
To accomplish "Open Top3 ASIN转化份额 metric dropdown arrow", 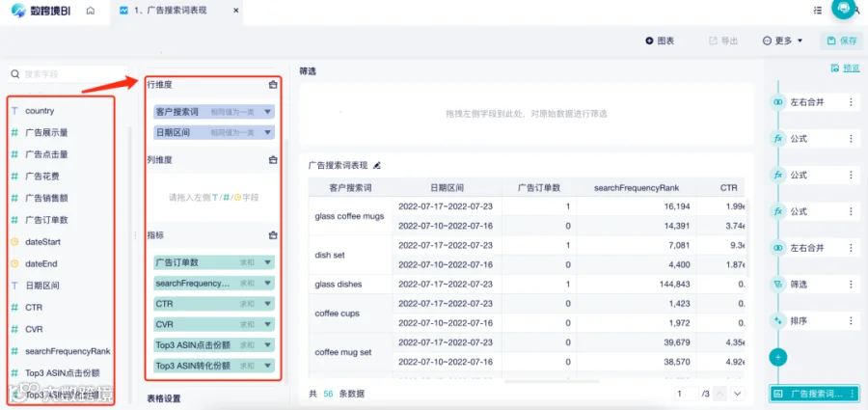I will 267,366.
